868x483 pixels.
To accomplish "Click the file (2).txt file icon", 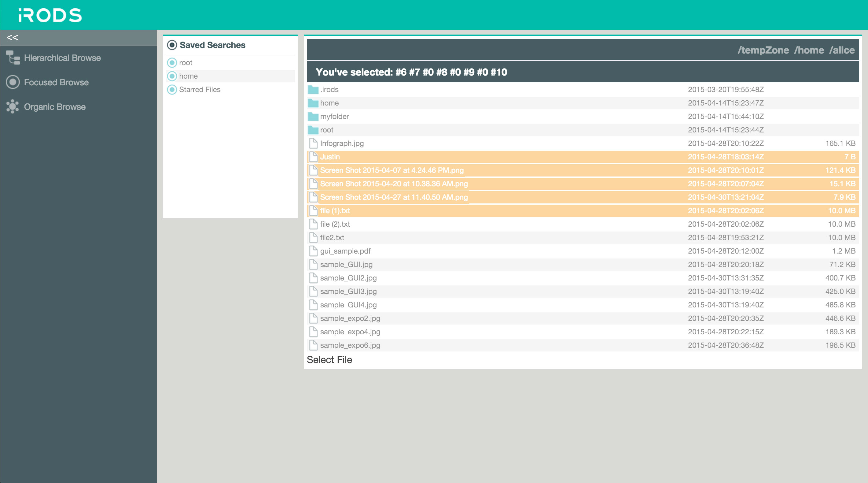I will [x=313, y=224].
